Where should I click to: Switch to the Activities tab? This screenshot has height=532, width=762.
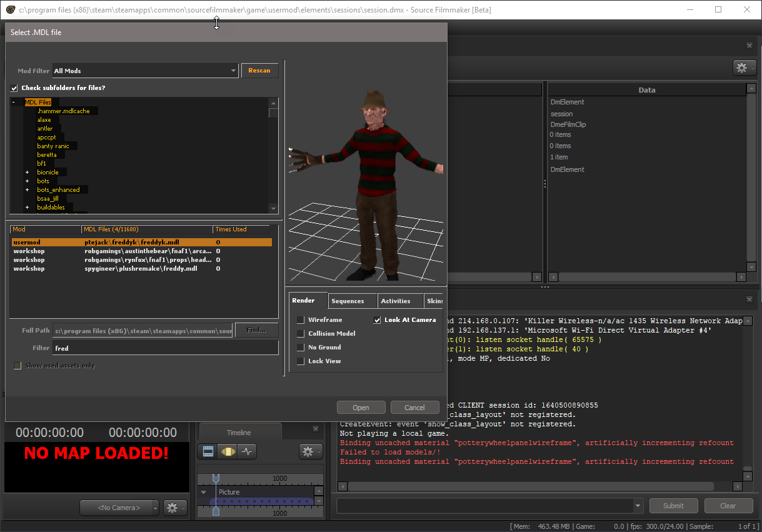396,301
